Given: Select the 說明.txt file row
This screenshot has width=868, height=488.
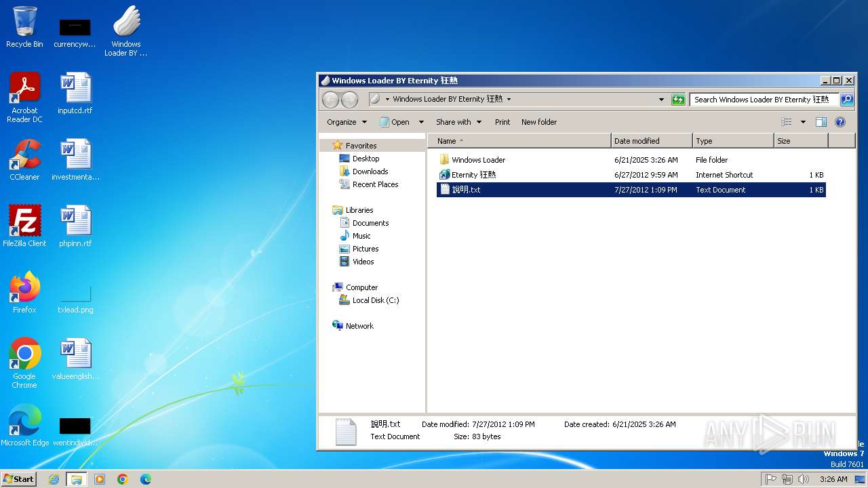Looking at the screenshot, I should point(631,190).
